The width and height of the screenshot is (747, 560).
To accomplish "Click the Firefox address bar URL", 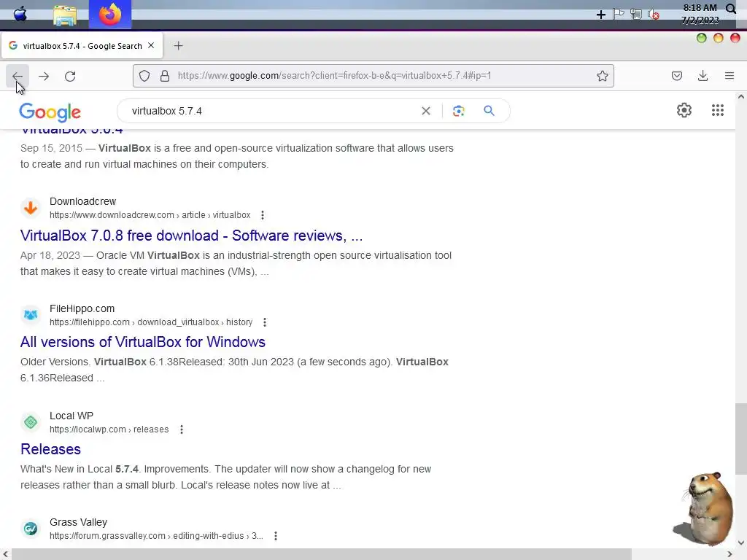I will [x=334, y=76].
